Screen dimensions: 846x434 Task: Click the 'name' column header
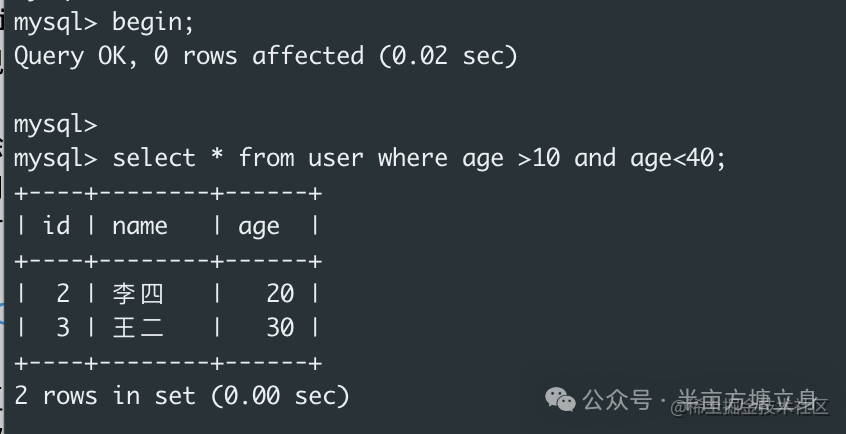[140, 226]
